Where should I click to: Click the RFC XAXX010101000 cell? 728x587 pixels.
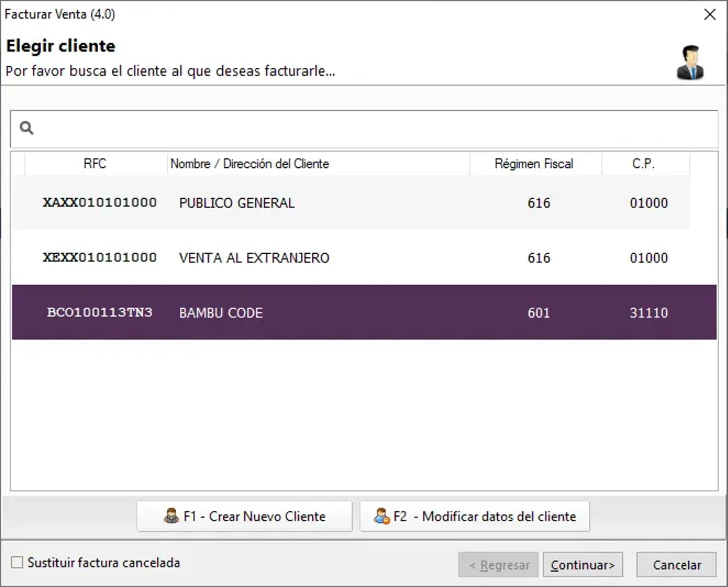(100, 203)
